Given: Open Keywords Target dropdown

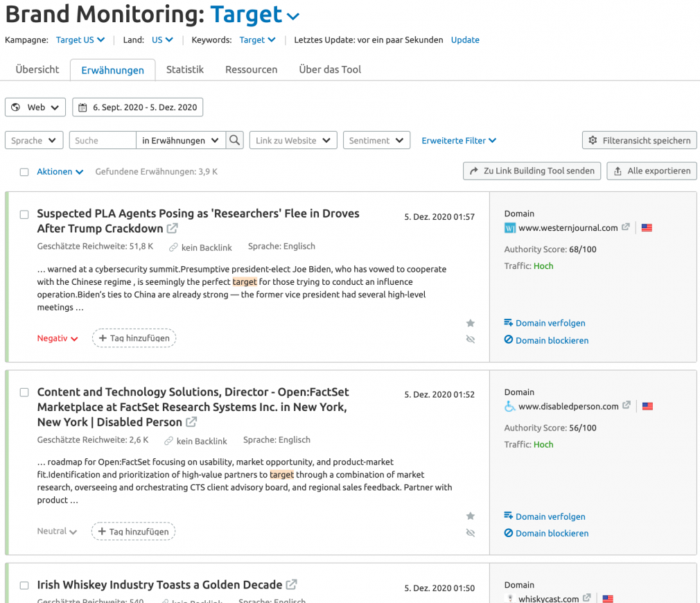Looking at the screenshot, I should pyautogui.click(x=258, y=40).
